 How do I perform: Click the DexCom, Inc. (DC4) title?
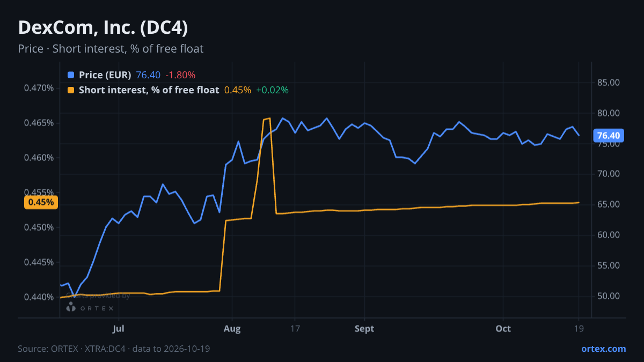[x=103, y=27]
